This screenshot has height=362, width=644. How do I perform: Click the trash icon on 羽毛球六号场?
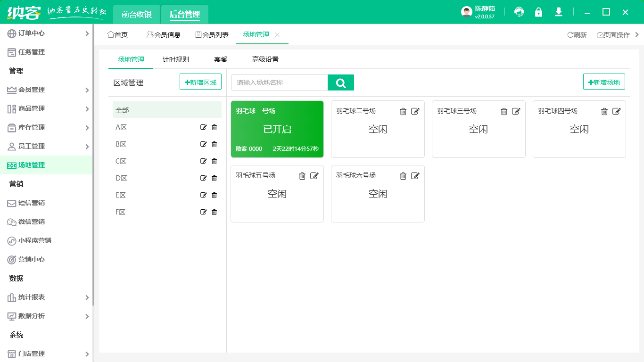(x=403, y=176)
